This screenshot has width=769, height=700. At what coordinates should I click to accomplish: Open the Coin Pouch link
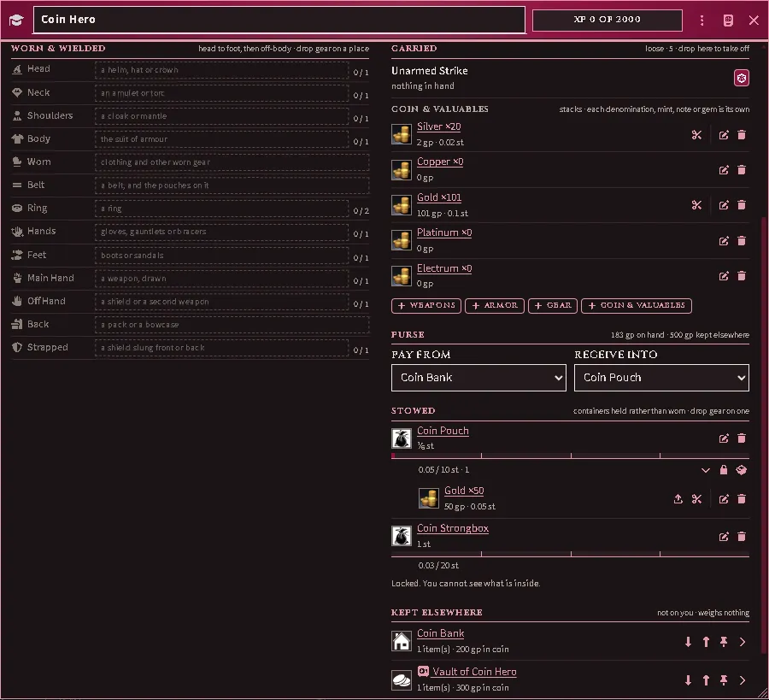pos(443,431)
